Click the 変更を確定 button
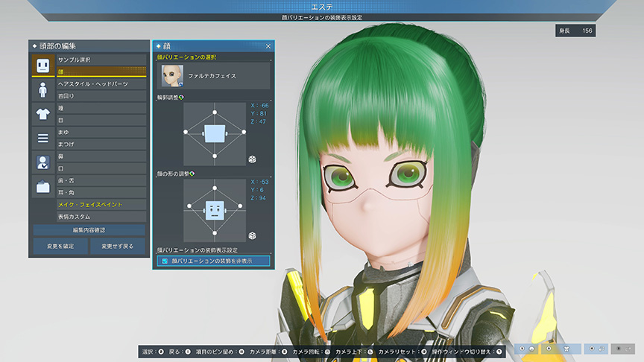This screenshot has height=362, width=644. click(x=58, y=246)
